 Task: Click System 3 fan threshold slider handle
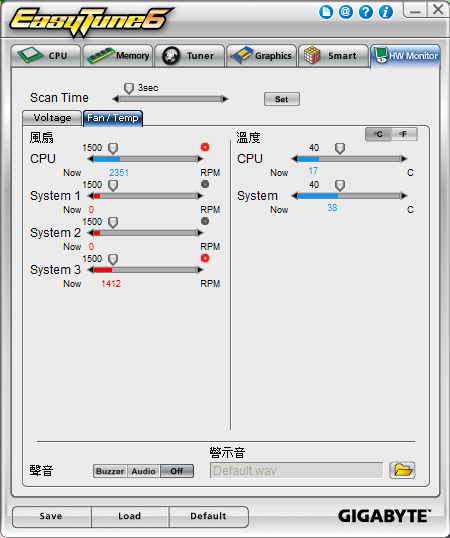point(113,259)
